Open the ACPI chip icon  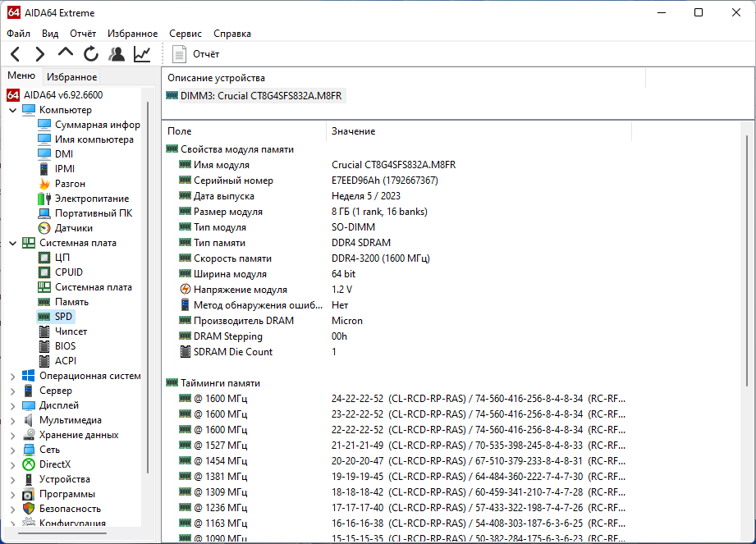tap(44, 361)
